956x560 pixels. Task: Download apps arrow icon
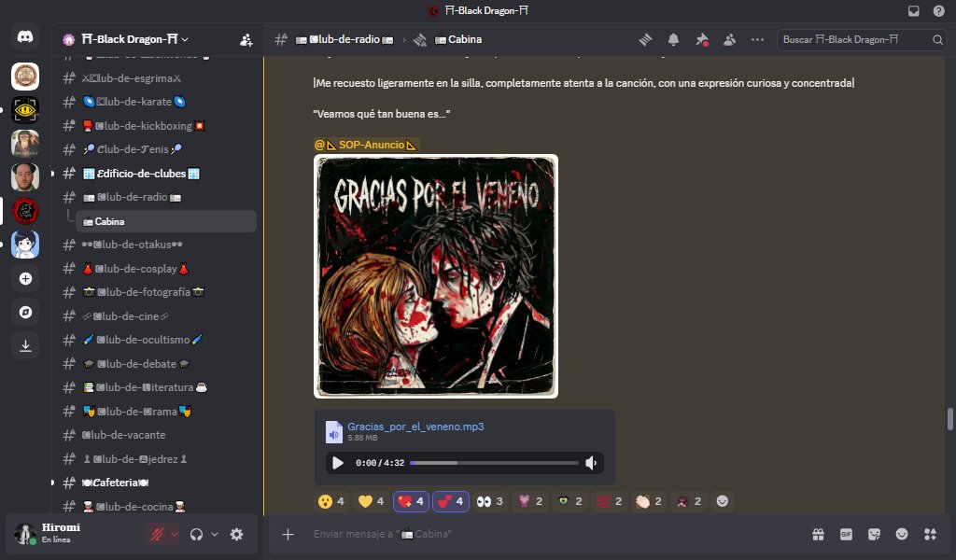[x=25, y=345]
